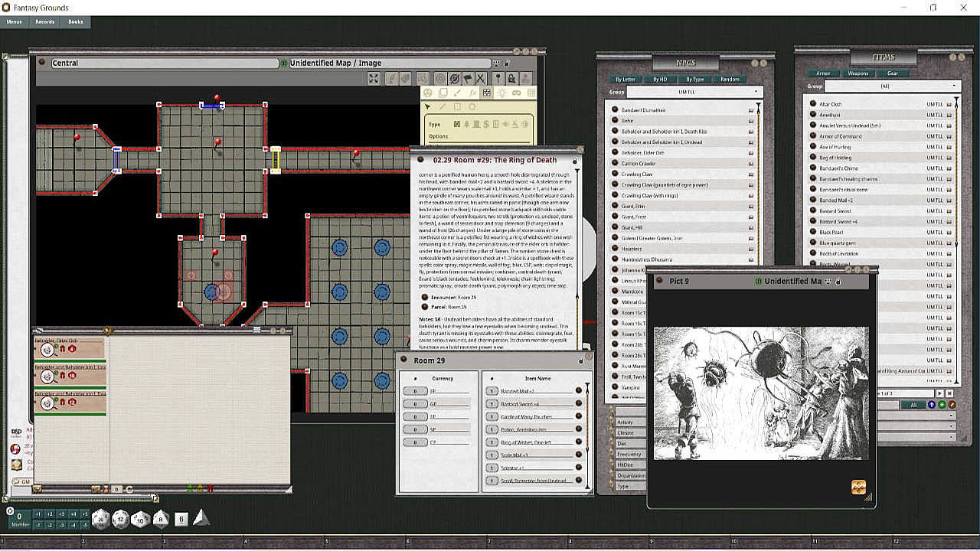Show Weapons items category
Viewport: 980px width, 551px height.
click(857, 73)
